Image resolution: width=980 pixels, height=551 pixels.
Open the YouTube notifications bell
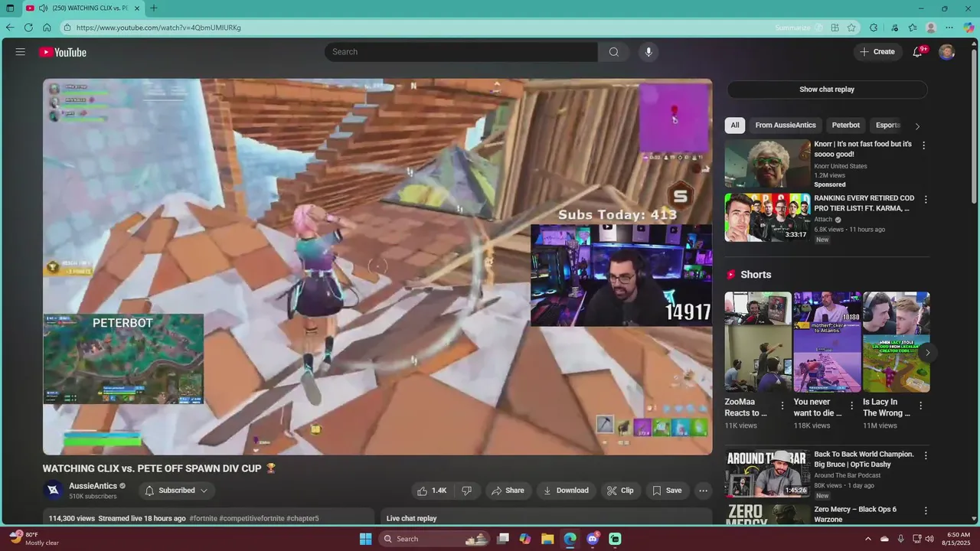point(918,52)
